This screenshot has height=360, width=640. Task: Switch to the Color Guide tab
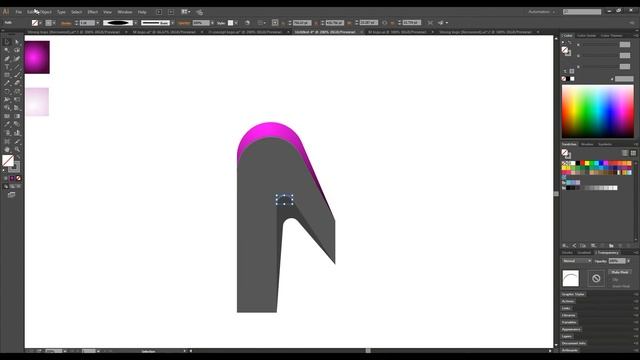[x=587, y=36]
